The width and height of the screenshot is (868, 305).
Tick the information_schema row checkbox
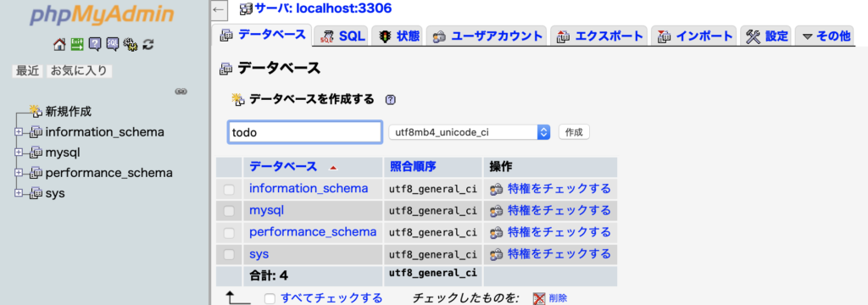[229, 189]
